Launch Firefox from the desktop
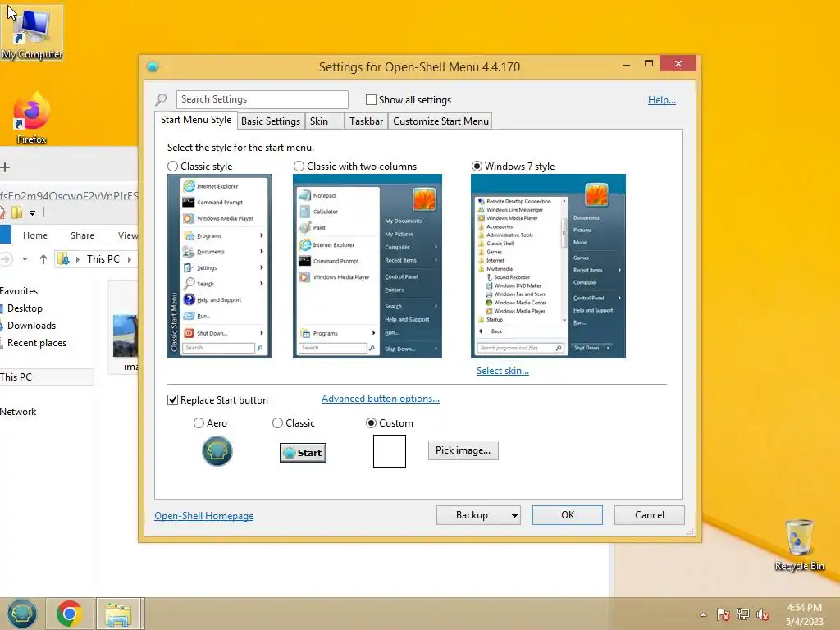Image resolution: width=840 pixels, height=630 pixels. coord(32,118)
